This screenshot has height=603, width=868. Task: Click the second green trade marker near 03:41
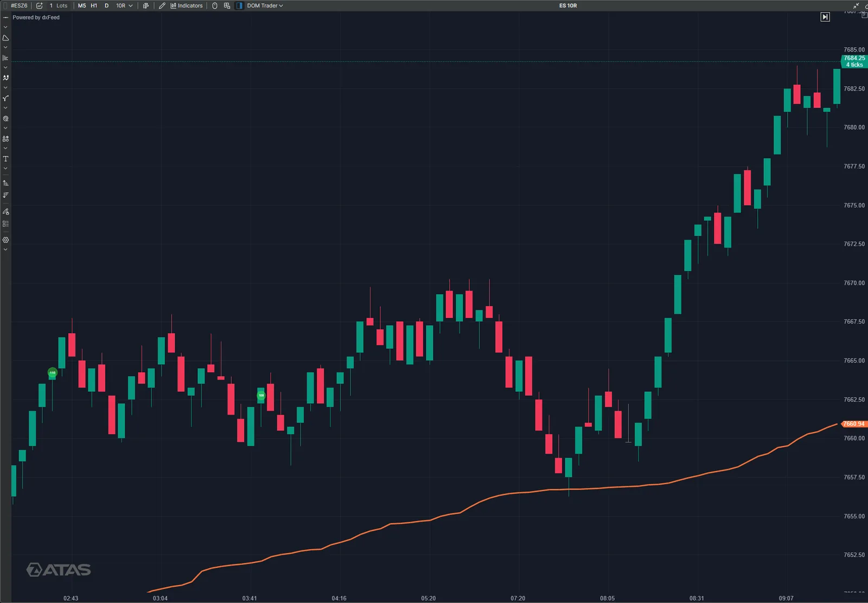[x=261, y=396]
